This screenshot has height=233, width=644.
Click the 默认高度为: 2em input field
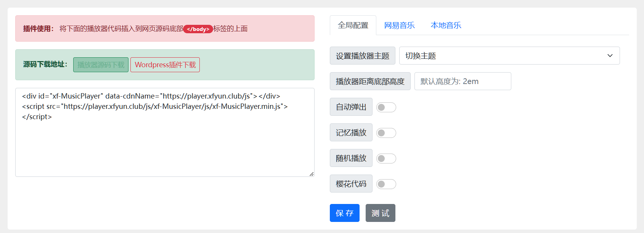(463, 81)
